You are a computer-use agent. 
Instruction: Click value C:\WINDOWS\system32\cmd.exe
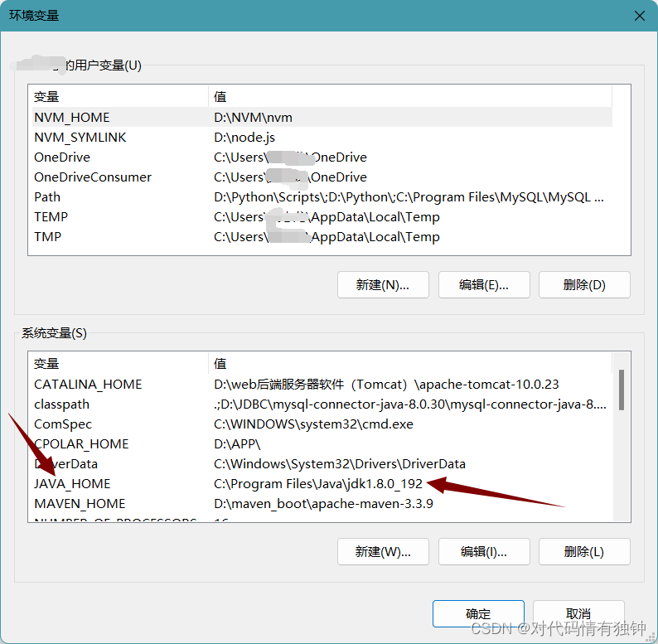(313, 424)
